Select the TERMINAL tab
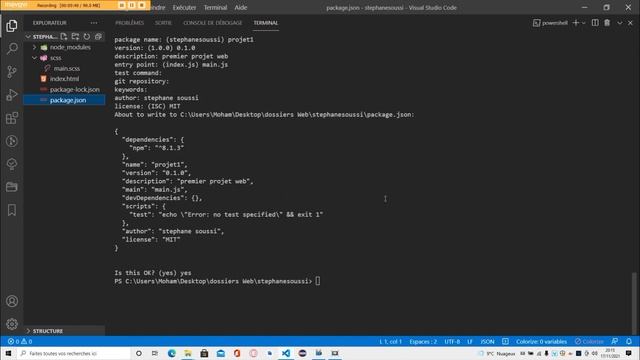 [266, 23]
